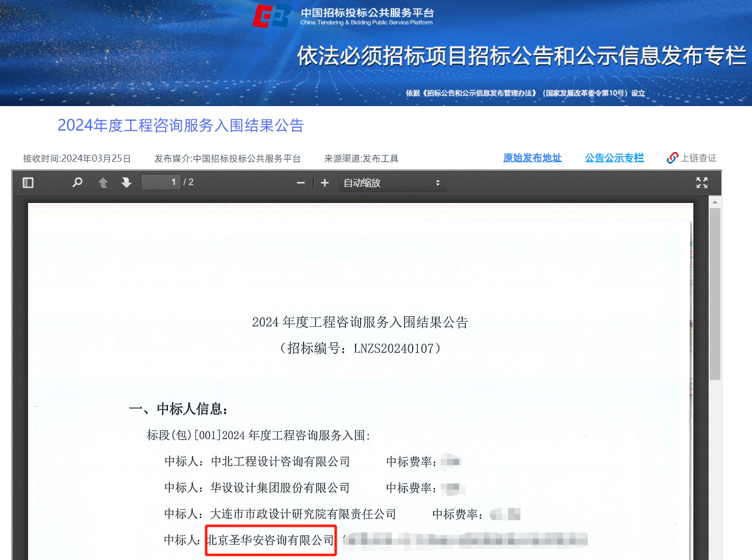Go to the previous PDF page
Screen dimensions: 752x560
pyautogui.click(x=103, y=183)
